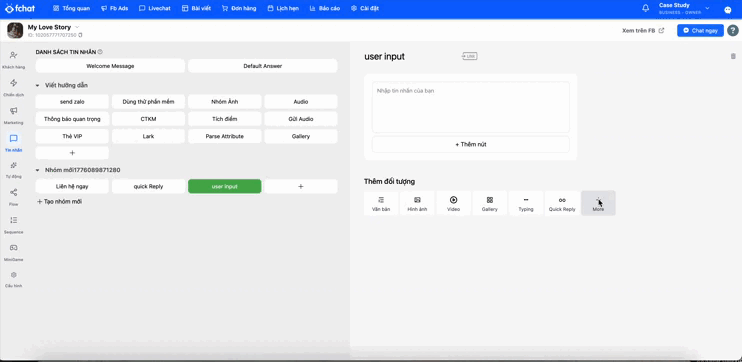Expand the My Love Story page dropdown
Viewport: 742px width, 362px height.
pos(77,27)
